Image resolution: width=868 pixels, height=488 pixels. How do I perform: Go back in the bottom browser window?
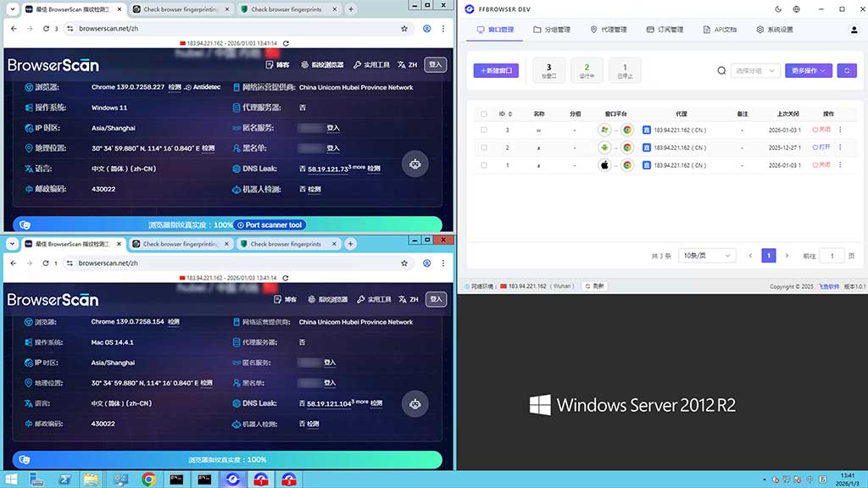[14, 263]
